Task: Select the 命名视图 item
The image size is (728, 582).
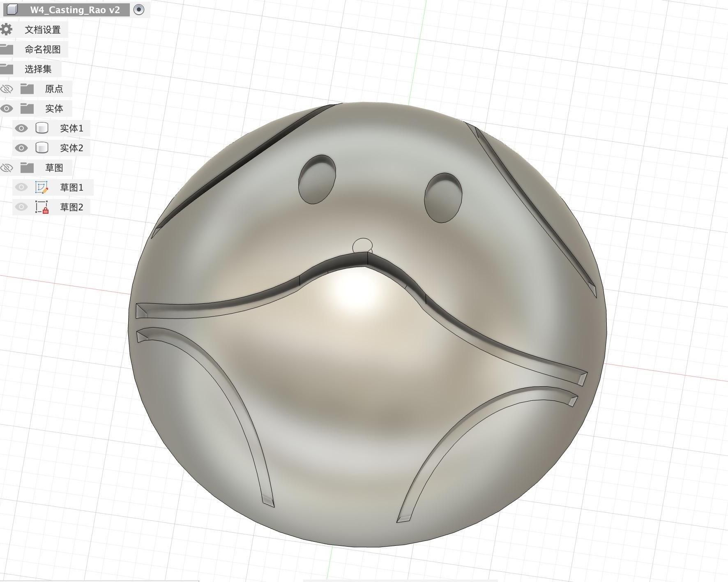Action: click(x=43, y=49)
